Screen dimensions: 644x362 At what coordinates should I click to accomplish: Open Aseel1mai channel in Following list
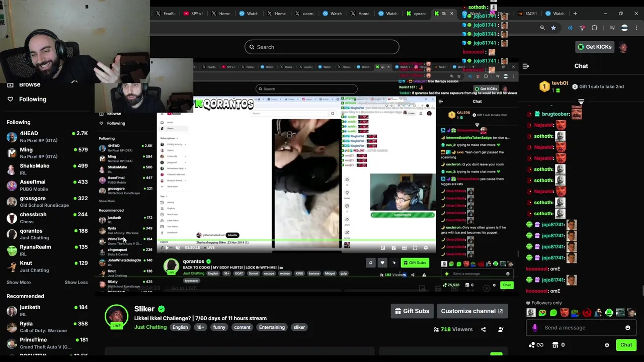click(x=47, y=185)
